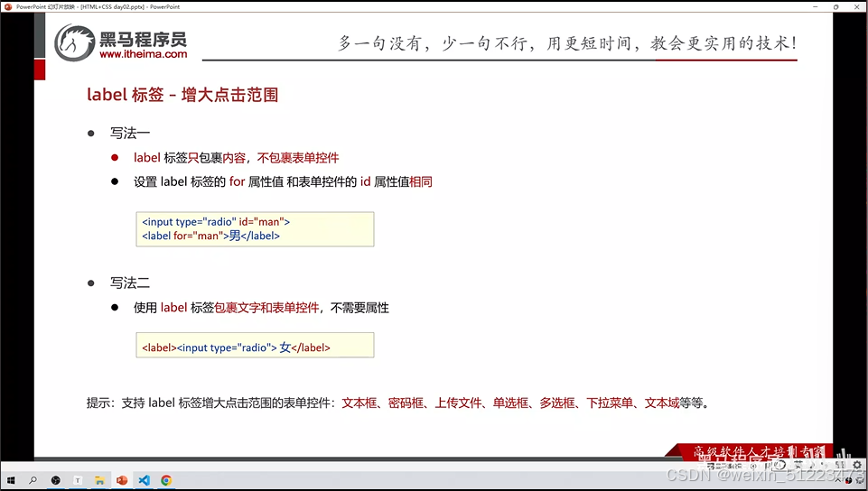
Task: Click code '<label><input type="radio"> 女</label>'
Action: (236, 347)
